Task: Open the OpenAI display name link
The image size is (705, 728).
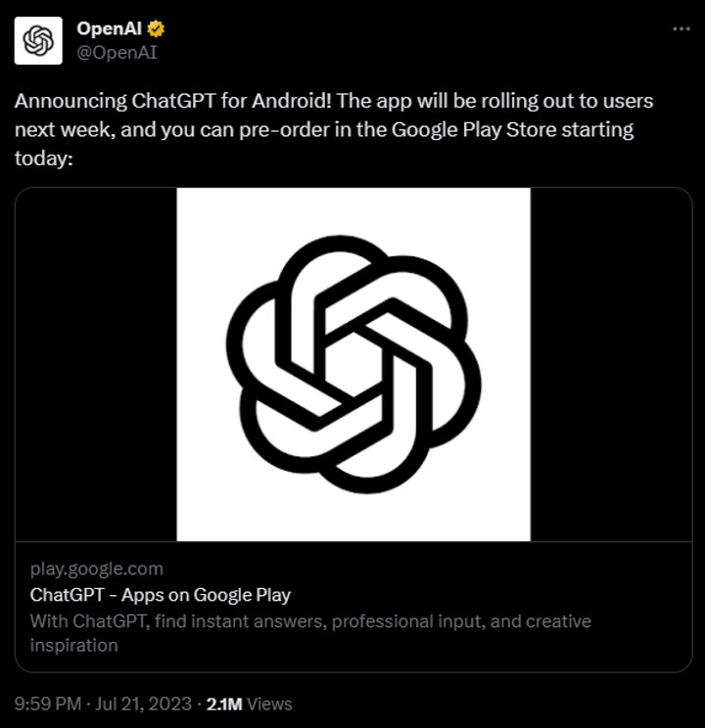Action: 108,29
